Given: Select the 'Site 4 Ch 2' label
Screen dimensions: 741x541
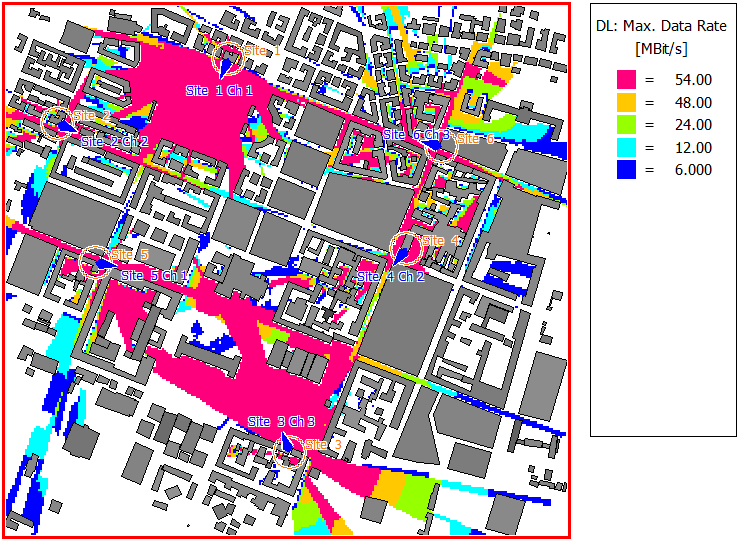Looking at the screenshot, I should [x=390, y=276].
